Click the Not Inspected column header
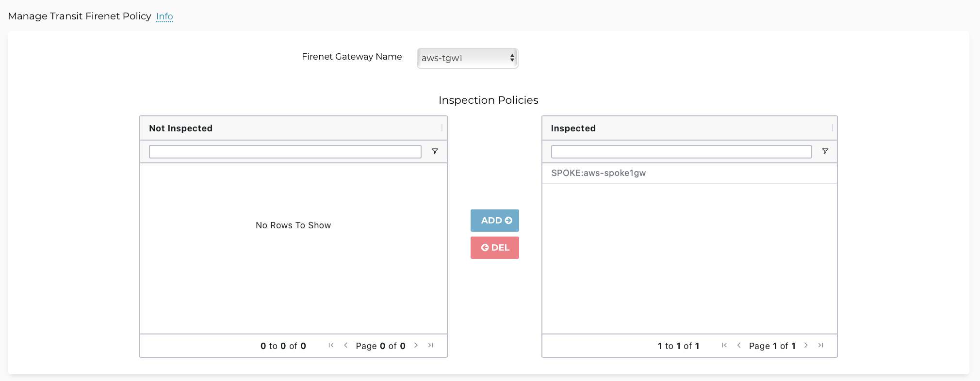Screen dimensions: 980x381 181,128
